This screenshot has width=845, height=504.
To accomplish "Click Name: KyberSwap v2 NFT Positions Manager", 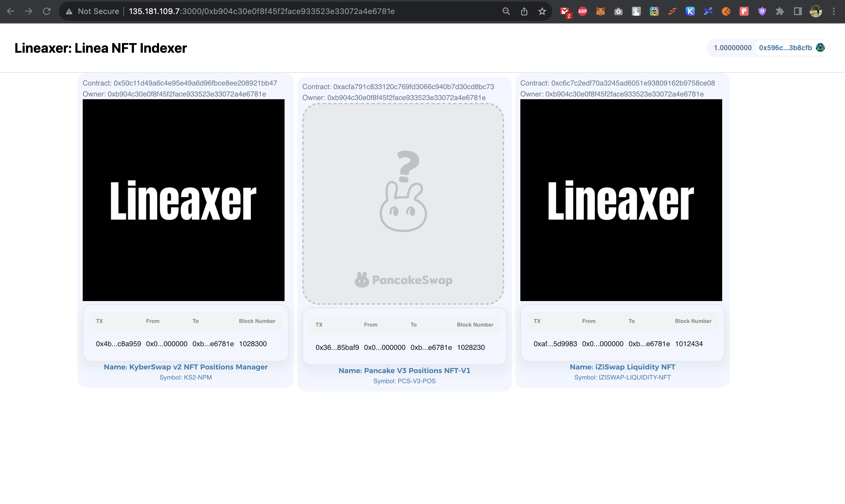I will pos(186,367).
